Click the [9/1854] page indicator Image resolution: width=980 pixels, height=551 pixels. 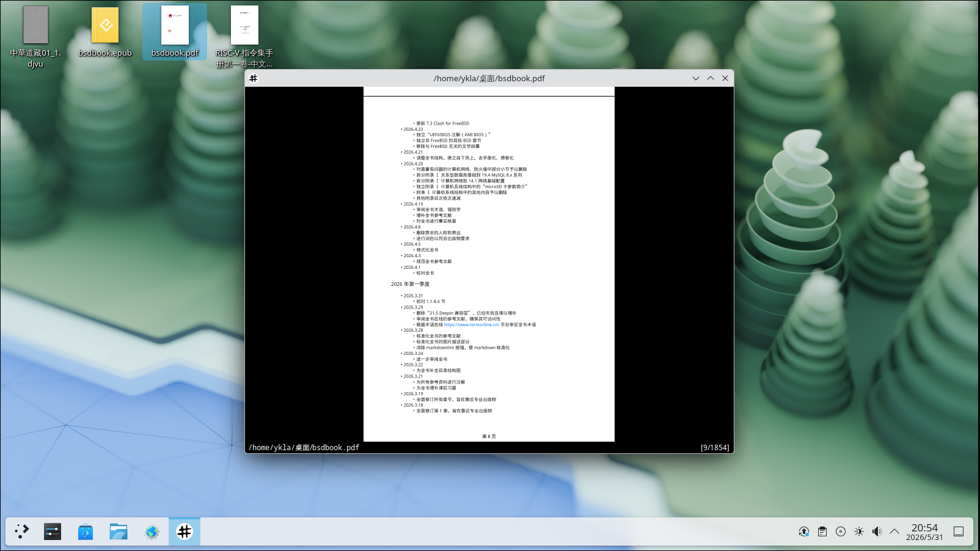tap(715, 448)
